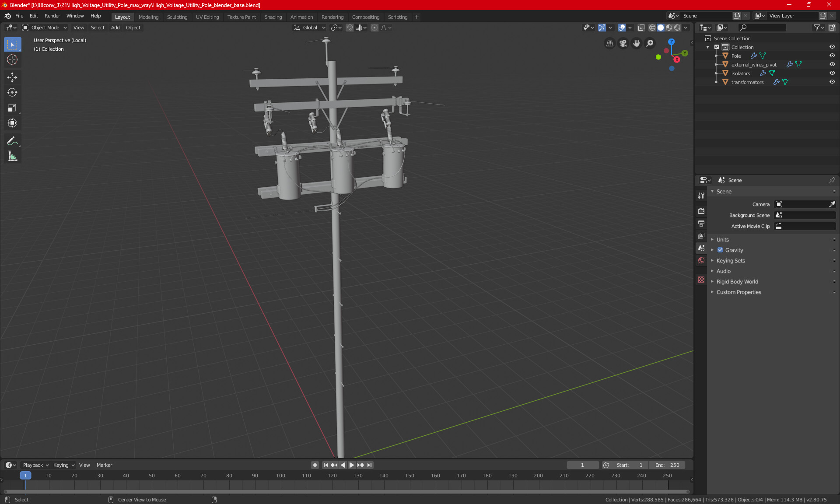Image resolution: width=840 pixels, height=504 pixels.
Task: Click the pin icon in Properties header
Action: [832, 180]
